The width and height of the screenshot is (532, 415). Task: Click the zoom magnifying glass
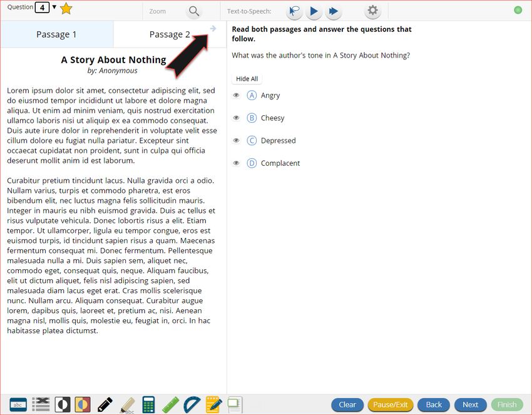click(x=194, y=11)
